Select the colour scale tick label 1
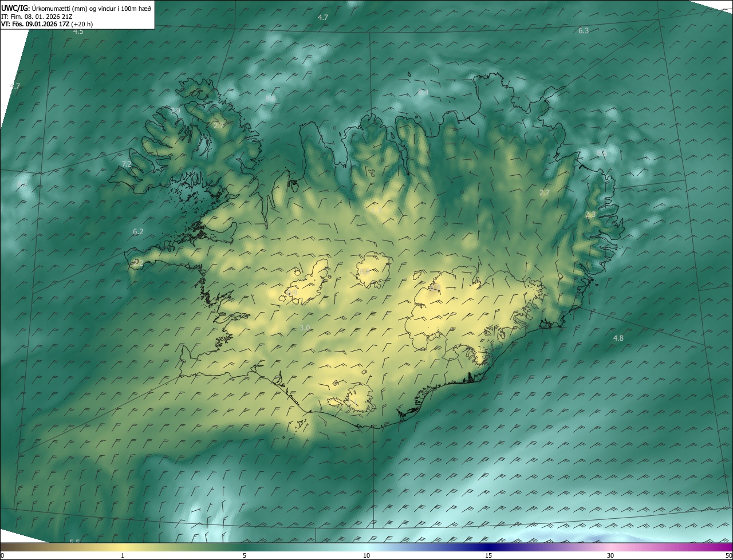This screenshot has width=733, height=560. point(123,556)
